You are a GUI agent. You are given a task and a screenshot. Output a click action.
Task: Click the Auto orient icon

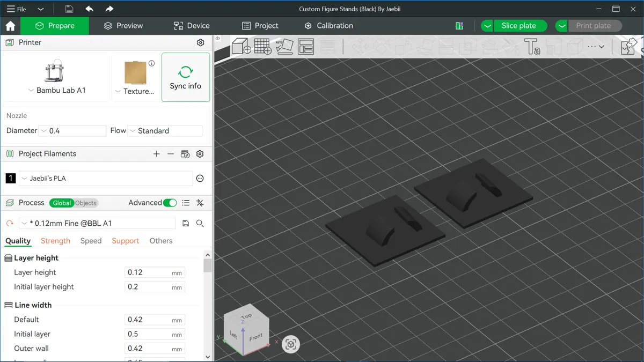[x=284, y=46]
